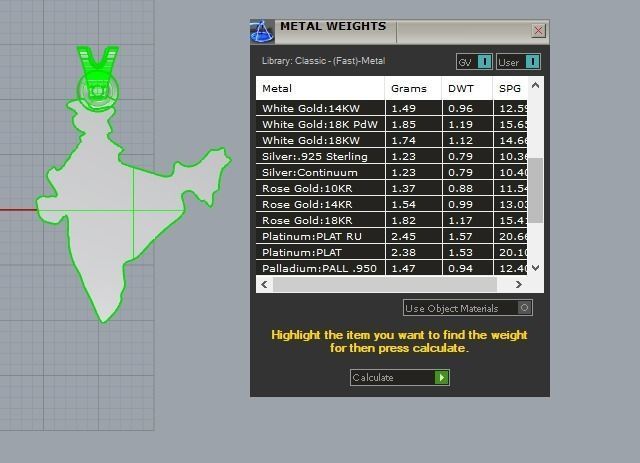The height and width of the screenshot is (463, 640).
Task: Click the vertical scrollbar thumb
Action: click(x=536, y=190)
